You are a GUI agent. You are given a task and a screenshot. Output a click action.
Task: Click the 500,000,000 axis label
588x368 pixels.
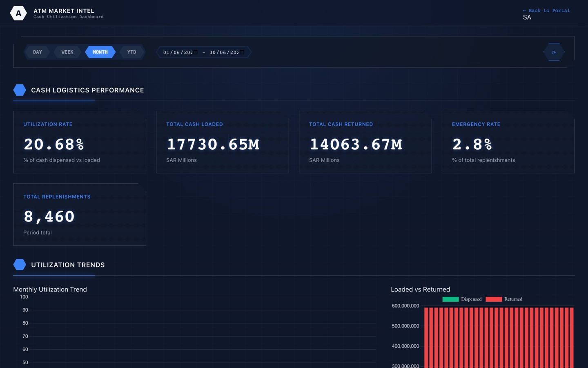pos(405,326)
